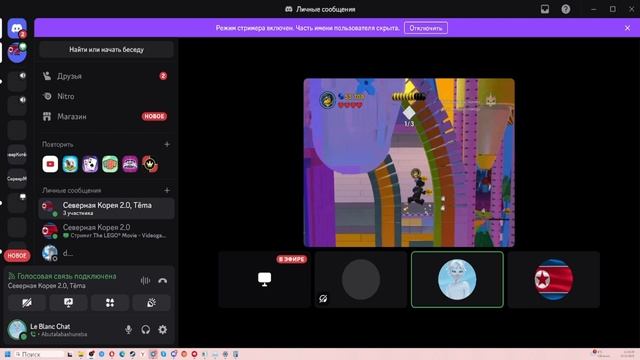The image size is (640, 360).
Task: Open File Explorer from the taskbar
Action: click(80, 354)
